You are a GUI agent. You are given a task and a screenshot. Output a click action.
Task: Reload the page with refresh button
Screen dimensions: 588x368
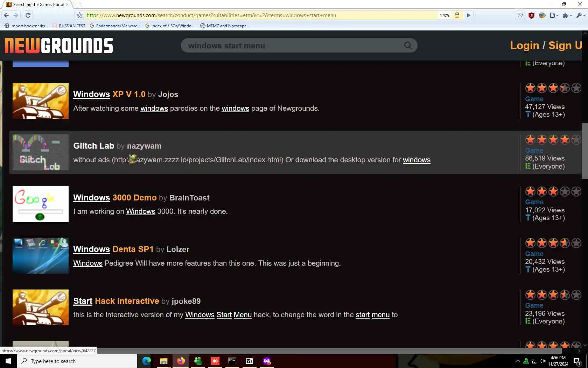coord(28,15)
